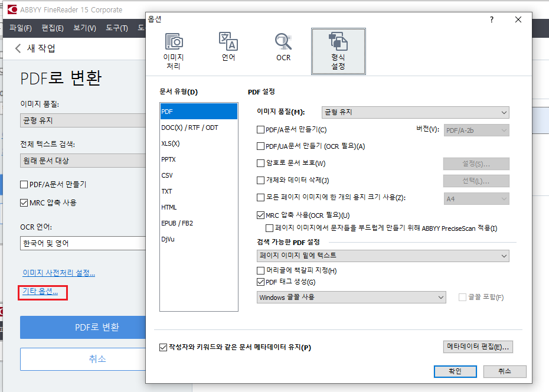Image resolution: width=549 pixels, height=392 pixels.
Task: Select the 형식 설정 tab icon
Action: point(338,51)
